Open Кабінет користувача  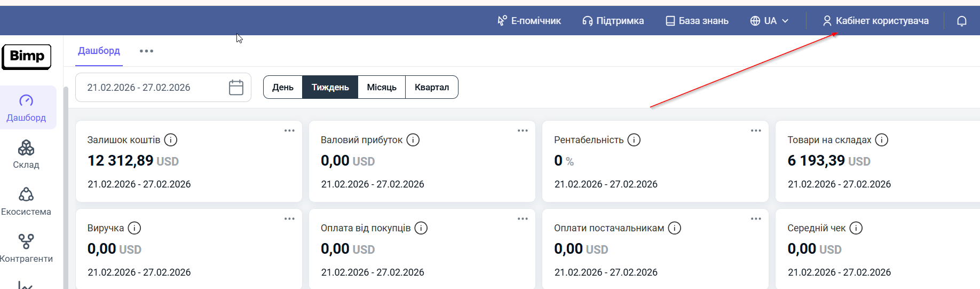point(875,21)
